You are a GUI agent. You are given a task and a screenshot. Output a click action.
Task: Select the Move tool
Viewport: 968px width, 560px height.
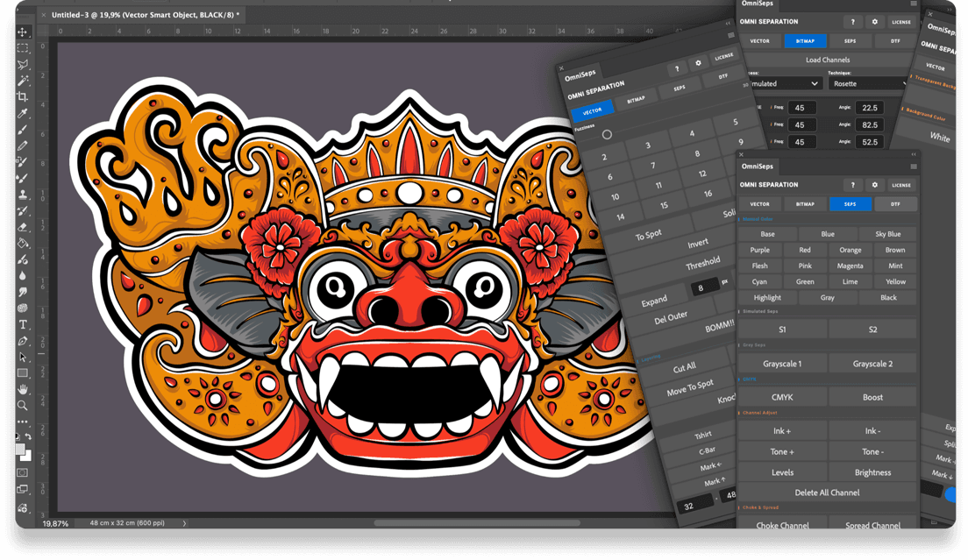[x=23, y=32]
